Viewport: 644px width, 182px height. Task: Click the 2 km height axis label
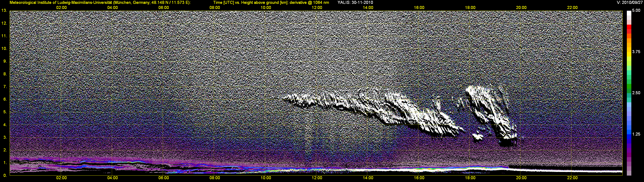coord(5,150)
